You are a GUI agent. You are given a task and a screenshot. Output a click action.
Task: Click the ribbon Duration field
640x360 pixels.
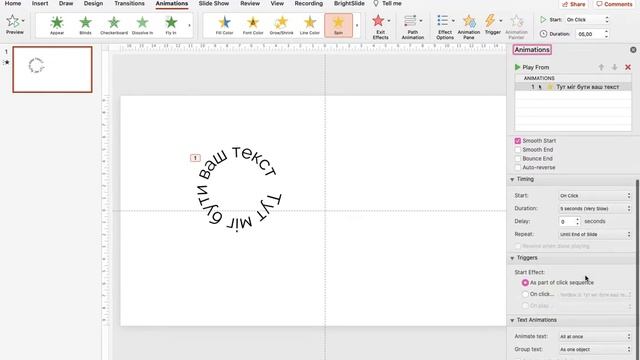[589, 34]
